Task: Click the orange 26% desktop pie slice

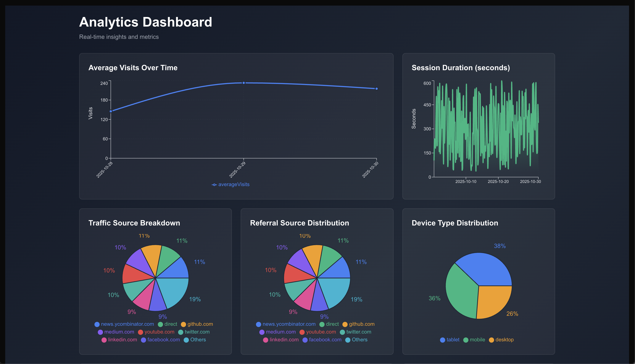Action: tap(493, 301)
